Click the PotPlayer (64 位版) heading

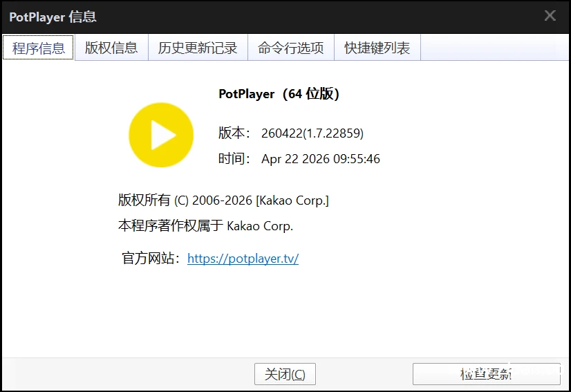click(279, 94)
